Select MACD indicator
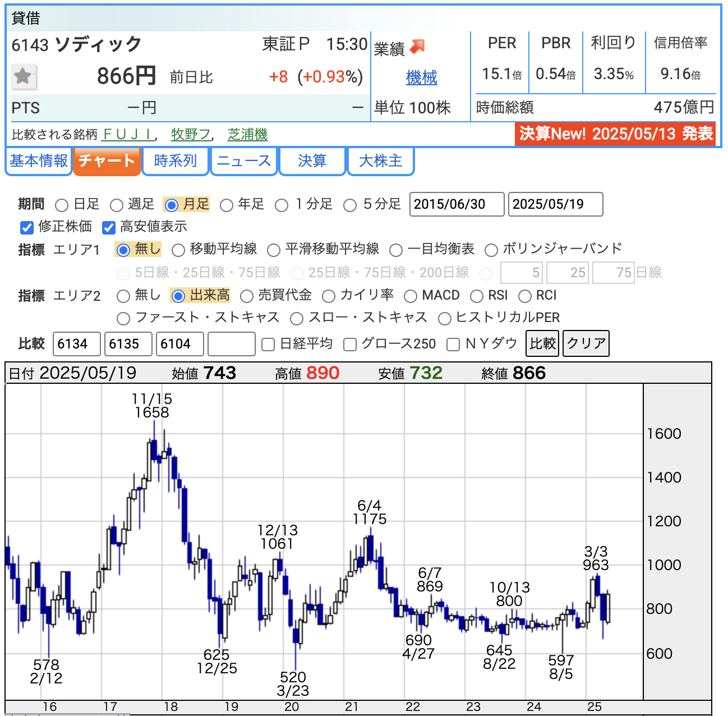Screen dimensions: 728x716 coord(411,296)
